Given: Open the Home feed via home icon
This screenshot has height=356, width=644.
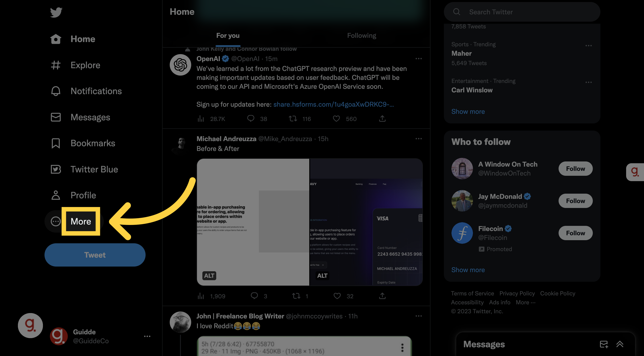Looking at the screenshot, I should pyautogui.click(x=56, y=39).
